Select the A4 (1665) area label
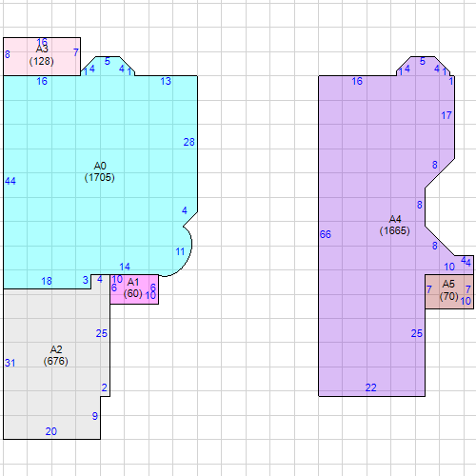 coord(395,225)
